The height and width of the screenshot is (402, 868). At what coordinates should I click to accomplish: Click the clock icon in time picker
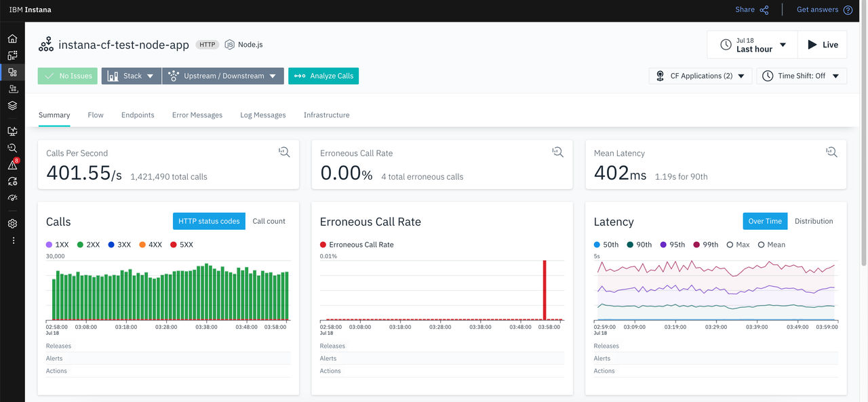point(726,45)
